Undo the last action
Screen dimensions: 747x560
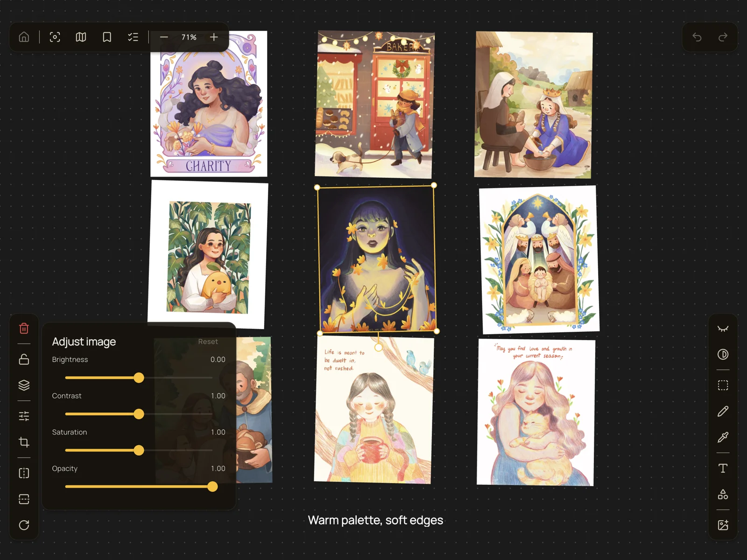click(x=697, y=37)
